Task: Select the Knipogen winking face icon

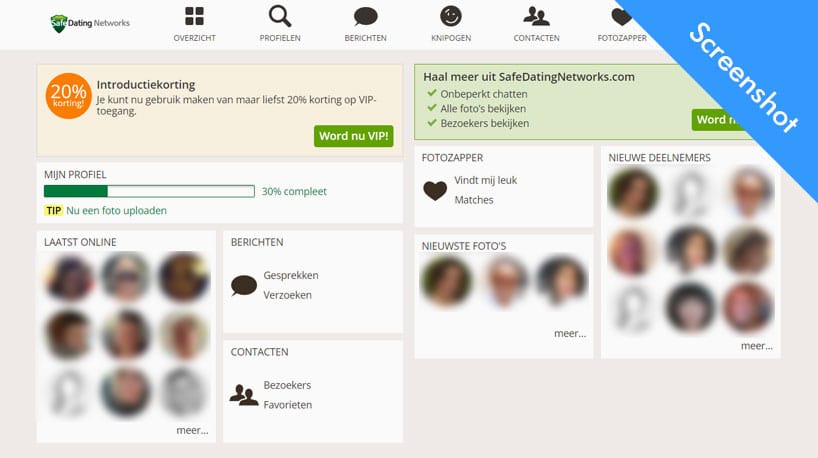Action: click(451, 16)
